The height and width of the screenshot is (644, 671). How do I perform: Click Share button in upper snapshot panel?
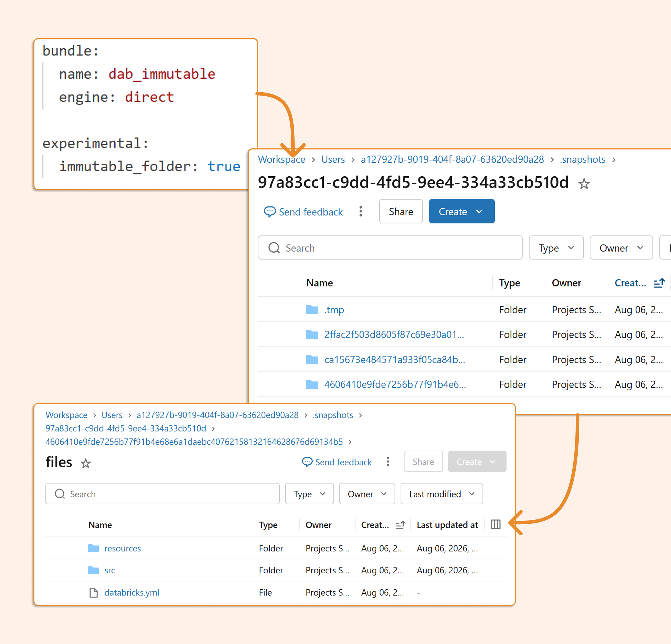tap(401, 211)
